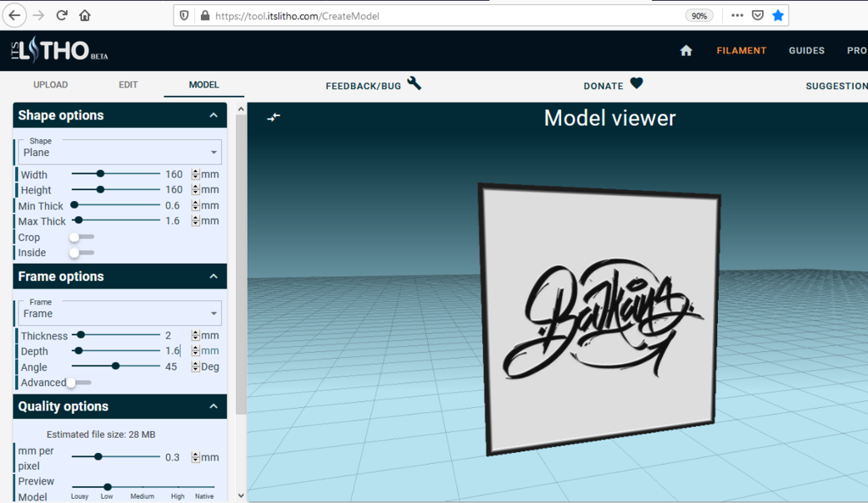Click the Angle slider handle

point(115,366)
